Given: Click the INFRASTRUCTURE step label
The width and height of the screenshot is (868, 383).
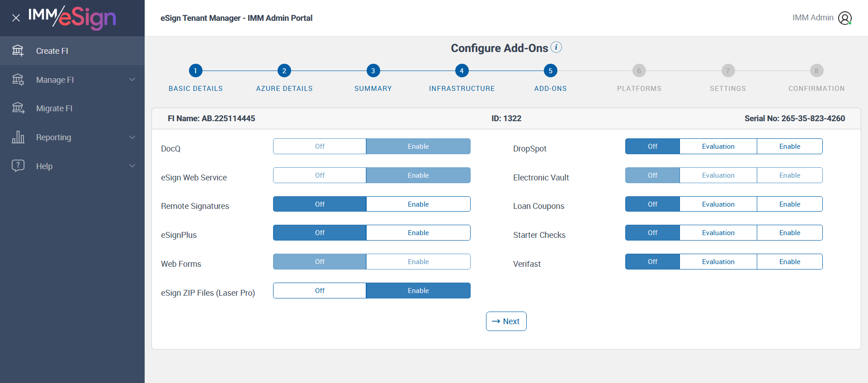Looking at the screenshot, I should point(462,89).
